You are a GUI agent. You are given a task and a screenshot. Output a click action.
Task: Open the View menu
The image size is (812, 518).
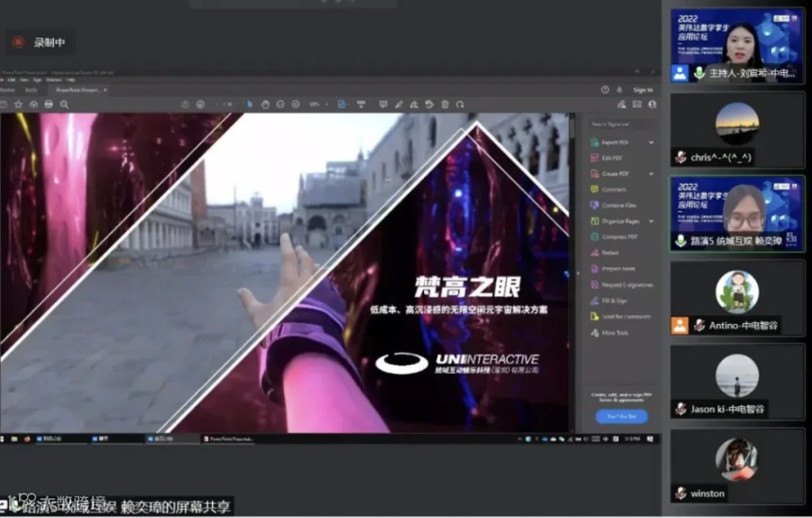pyautogui.click(x=23, y=79)
